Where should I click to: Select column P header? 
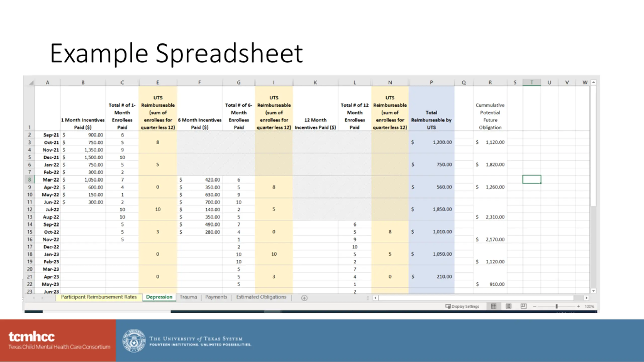click(x=431, y=83)
